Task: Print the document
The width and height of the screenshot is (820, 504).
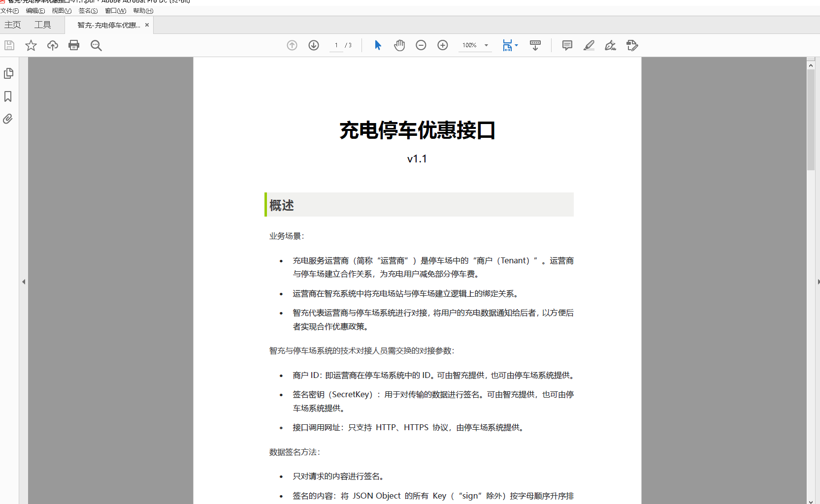Action: click(x=74, y=45)
